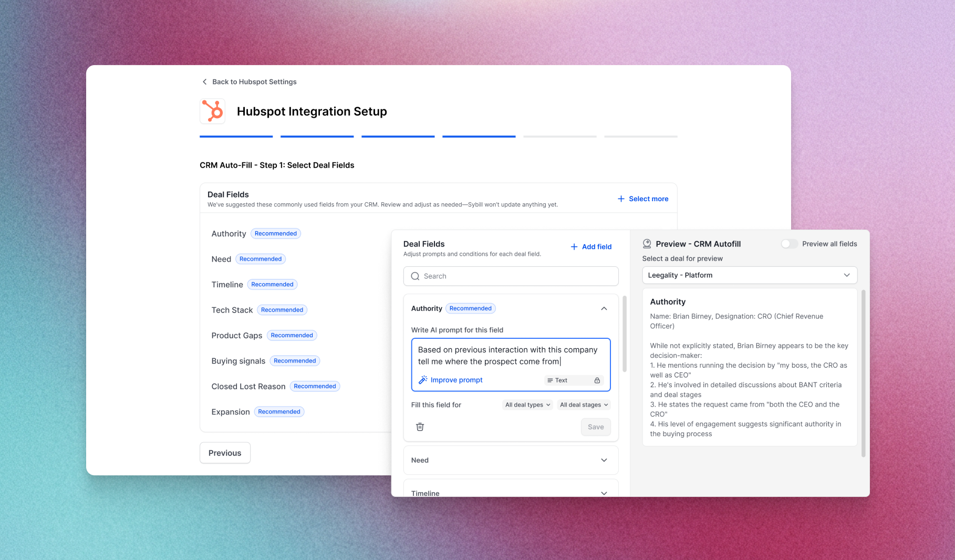Click the Recommended badge beside Expansion
The width and height of the screenshot is (955, 560).
(x=279, y=412)
